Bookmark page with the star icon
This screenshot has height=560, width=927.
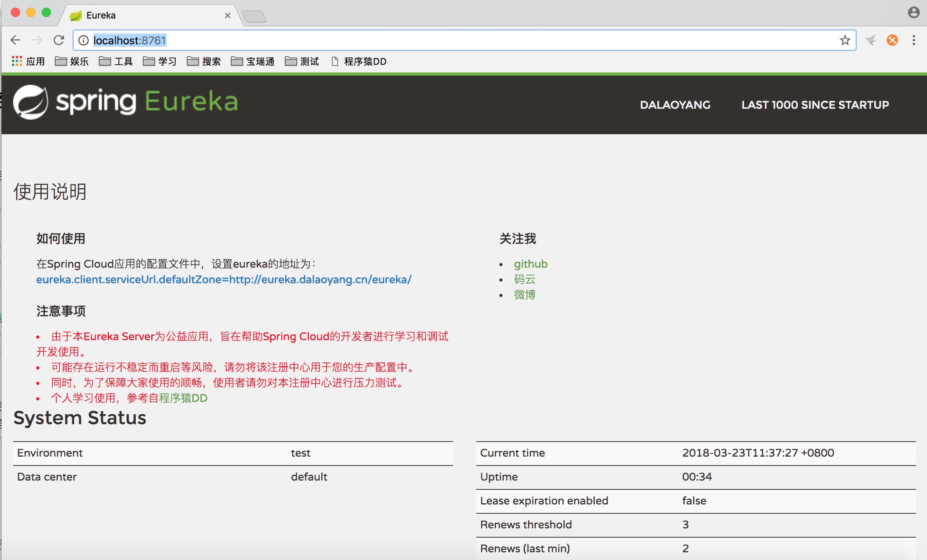point(845,40)
